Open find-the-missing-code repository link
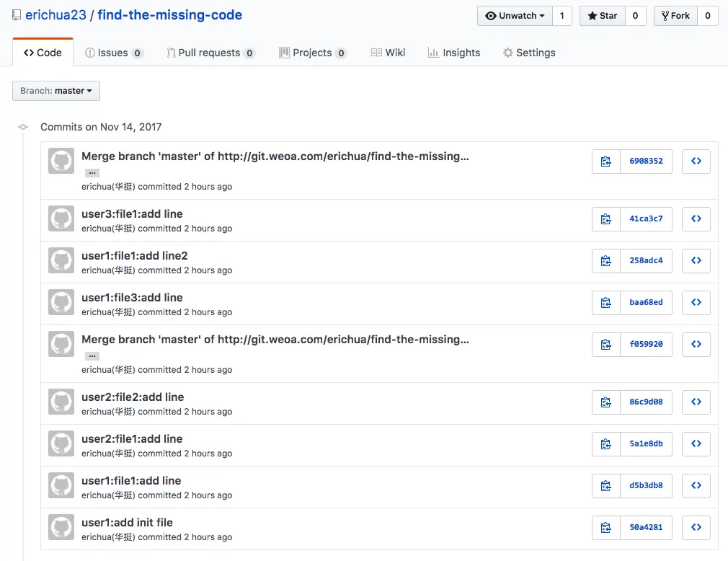This screenshot has width=728, height=561. 170,15
